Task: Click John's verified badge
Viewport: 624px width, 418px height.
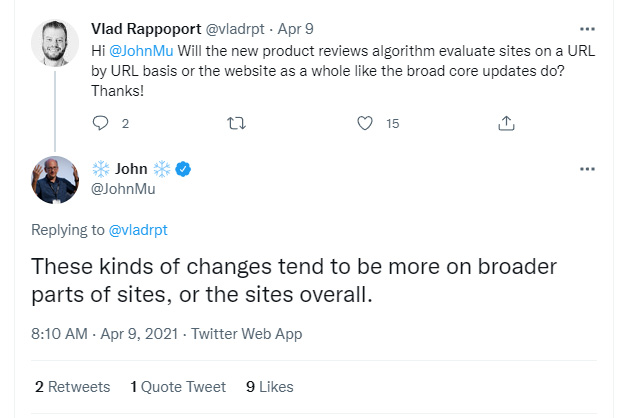Action: coord(183,169)
